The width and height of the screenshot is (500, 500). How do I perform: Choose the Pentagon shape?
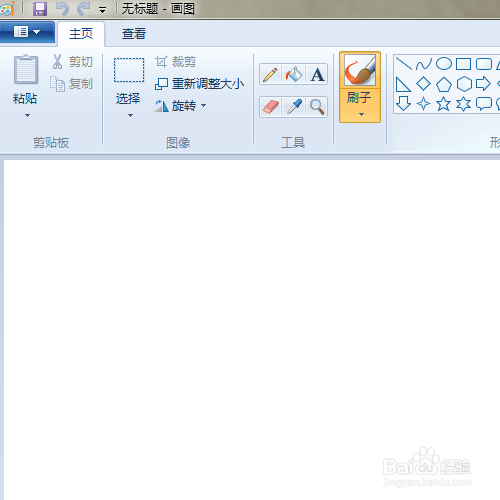pyautogui.click(x=444, y=84)
